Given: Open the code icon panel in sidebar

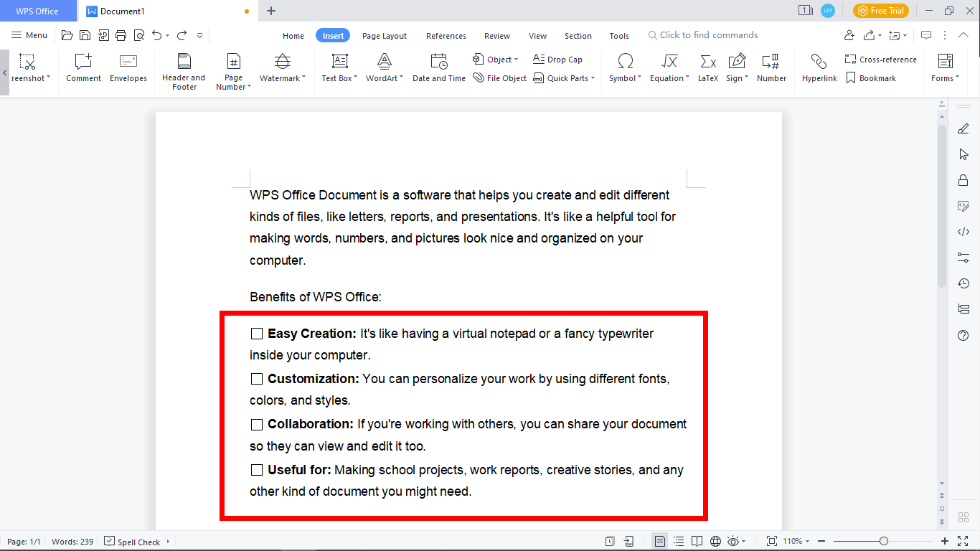Looking at the screenshot, I should coord(963,232).
